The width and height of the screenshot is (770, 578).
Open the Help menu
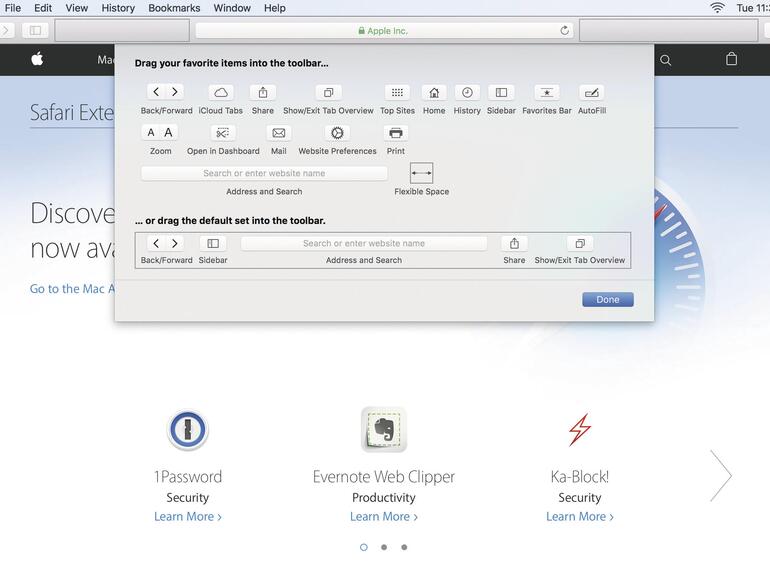[x=275, y=8]
